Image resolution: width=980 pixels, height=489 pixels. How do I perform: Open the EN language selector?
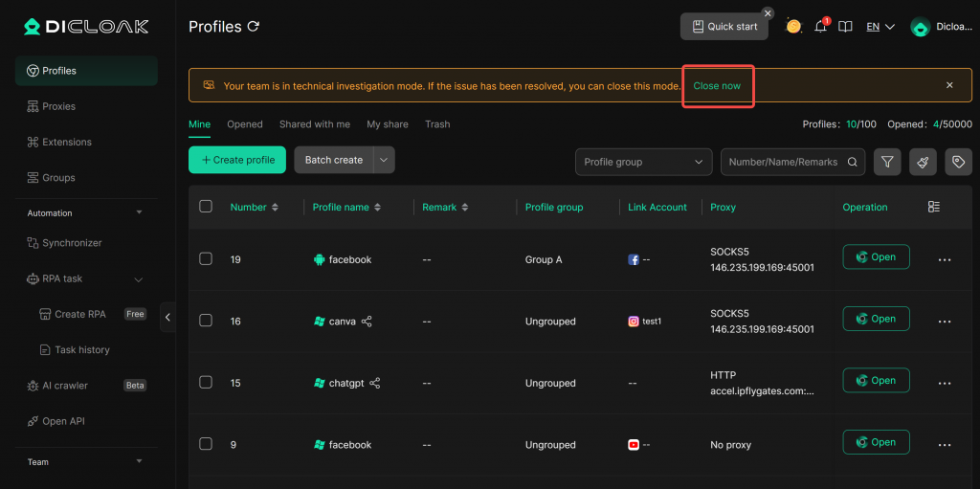(880, 27)
